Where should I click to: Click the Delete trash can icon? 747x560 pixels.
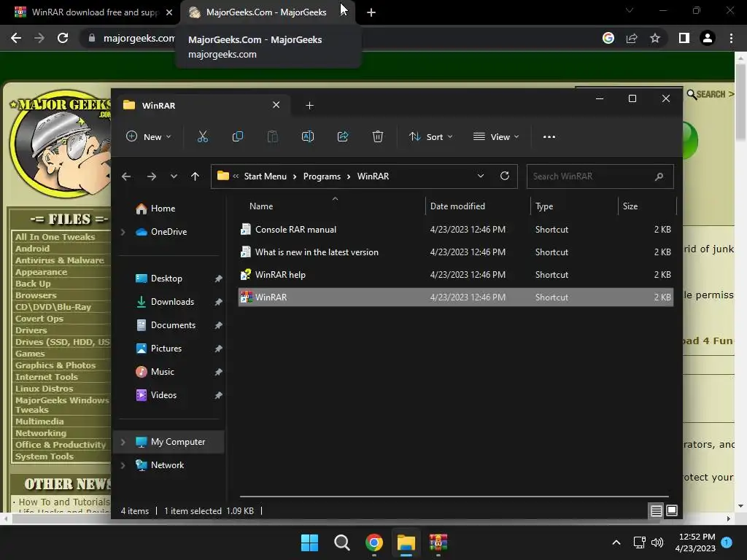point(378,136)
